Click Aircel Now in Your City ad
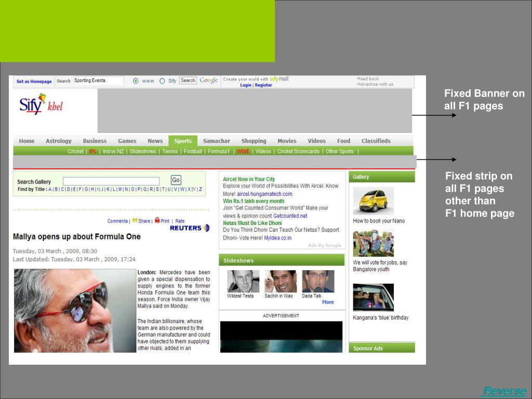Viewport: 532px width, 399px height. pyautogui.click(x=249, y=179)
